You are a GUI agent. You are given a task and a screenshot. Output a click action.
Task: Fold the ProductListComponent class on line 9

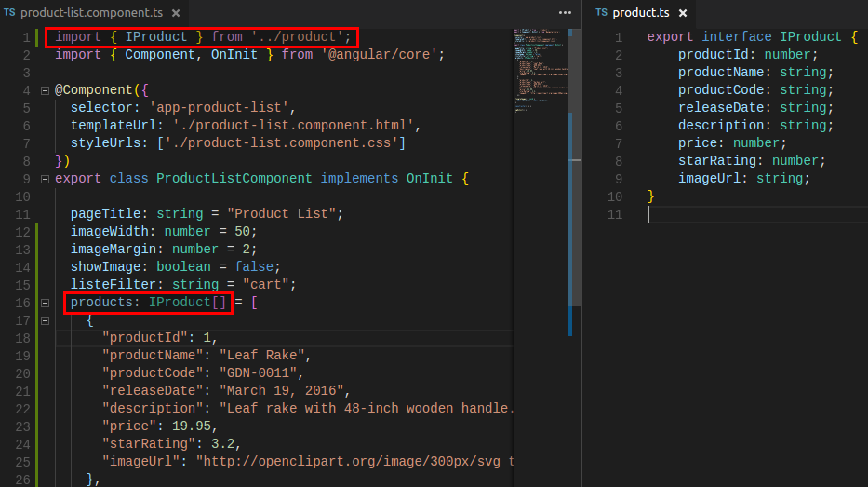click(x=45, y=179)
